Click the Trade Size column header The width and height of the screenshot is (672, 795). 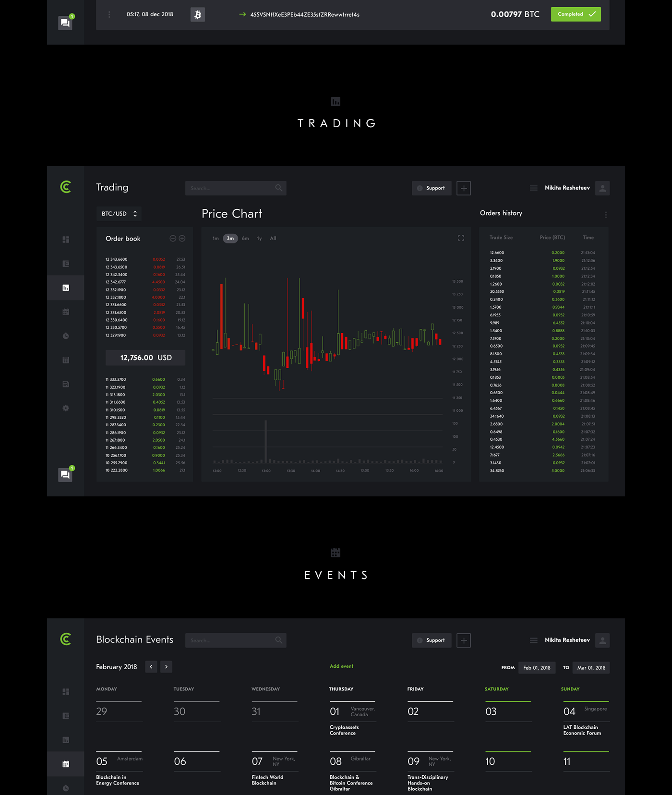point(501,238)
